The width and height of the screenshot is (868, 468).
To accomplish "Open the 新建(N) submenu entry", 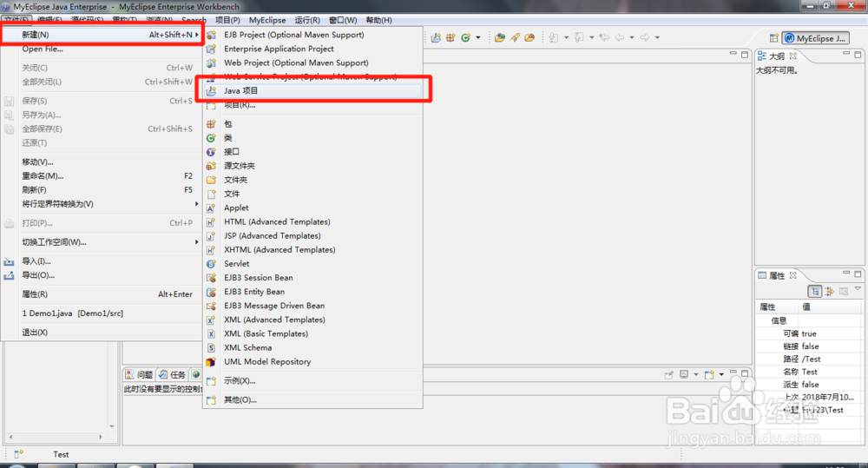I will pyautogui.click(x=102, y=35).
